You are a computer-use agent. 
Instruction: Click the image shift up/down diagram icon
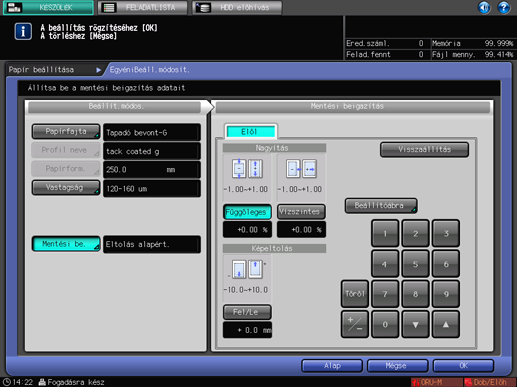pyautogui.click(x=247, y=269)
